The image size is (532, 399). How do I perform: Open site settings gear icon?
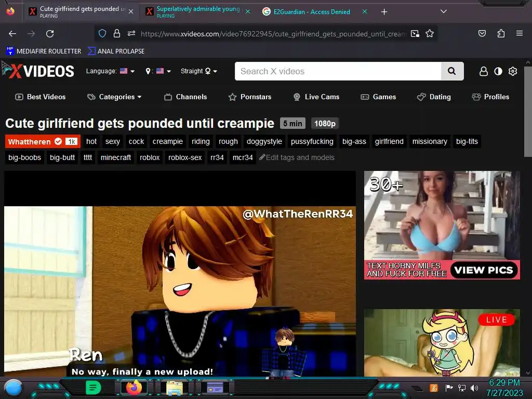pos(513,71)
